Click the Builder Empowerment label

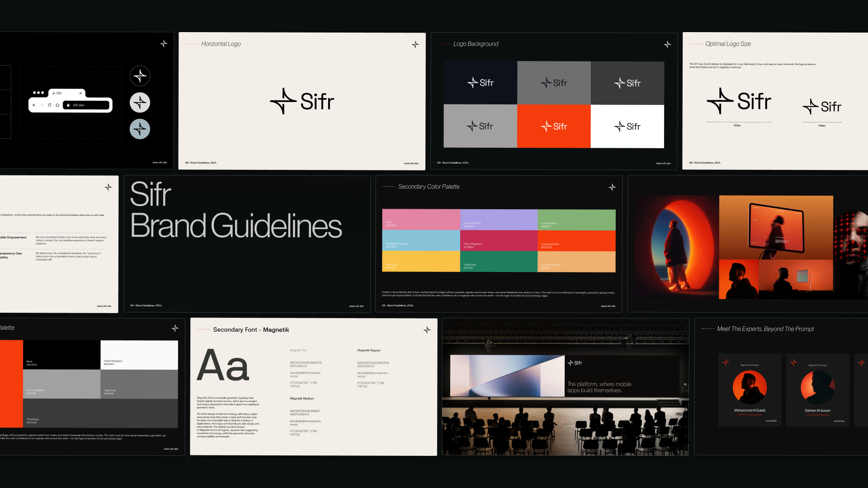tap(13, 237)
